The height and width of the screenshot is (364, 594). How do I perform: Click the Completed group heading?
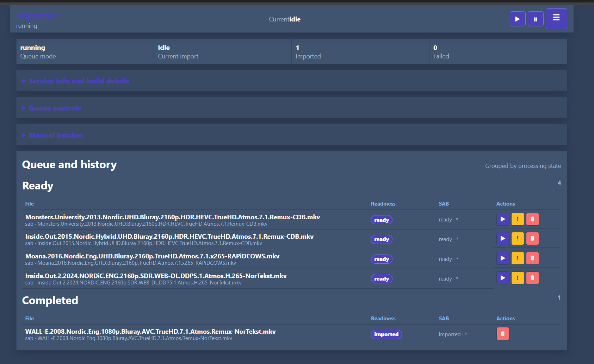(50, 300)
